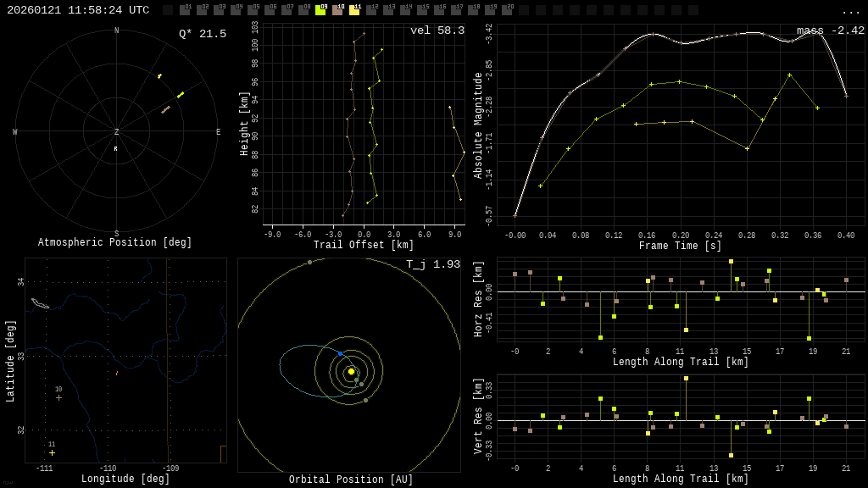868x488 pixels.
Task: Click the zenith Z marker on the polar plot
Action: [116, 132]
